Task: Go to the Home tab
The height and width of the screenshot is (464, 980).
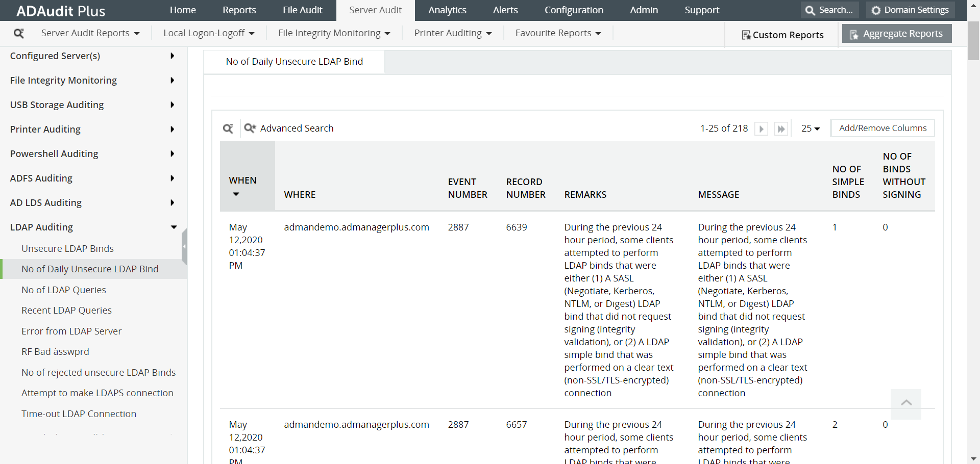Action: tap(183, 10)
